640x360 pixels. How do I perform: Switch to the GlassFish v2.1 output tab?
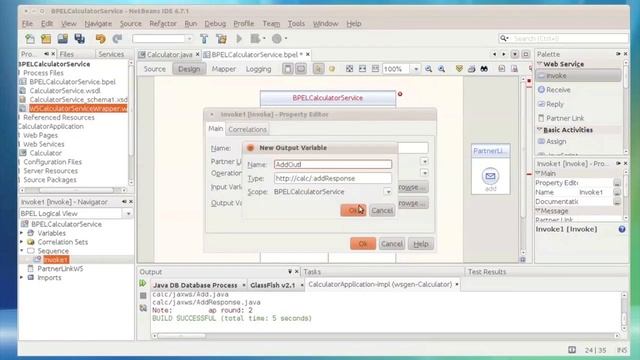tap(273, 285)
